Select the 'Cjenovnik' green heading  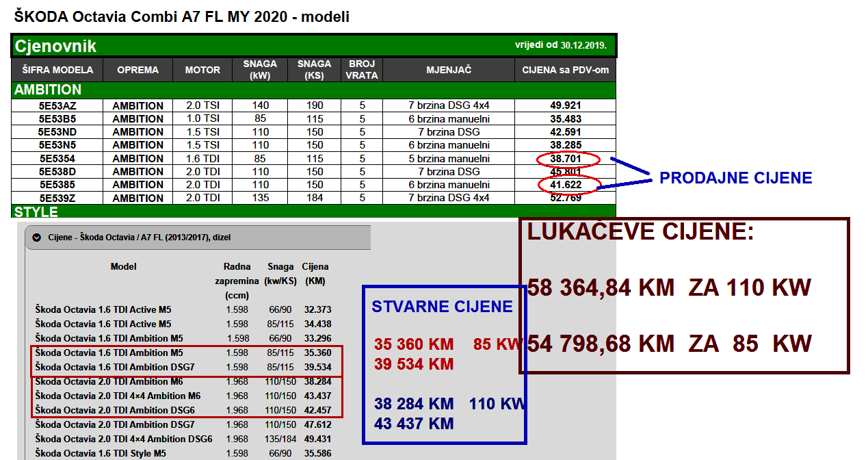tap(55, 47)
